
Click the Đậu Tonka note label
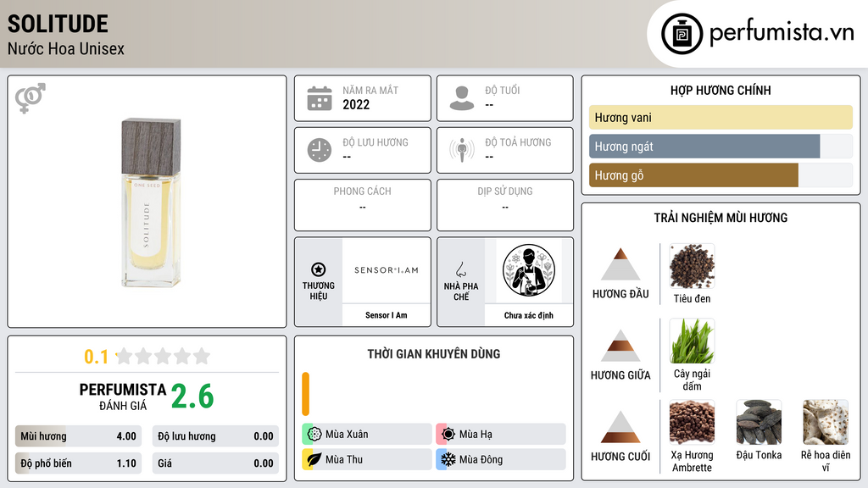click(x=759, y=455)
